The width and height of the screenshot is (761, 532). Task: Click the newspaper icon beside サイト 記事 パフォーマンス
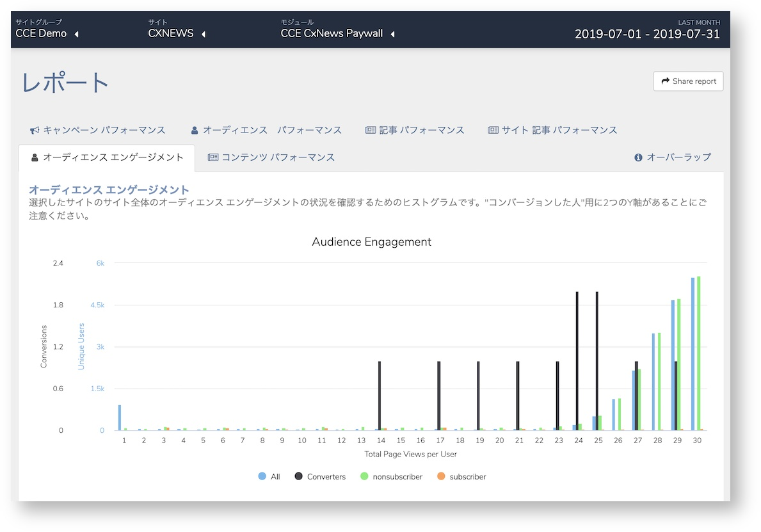click(493, 130)
